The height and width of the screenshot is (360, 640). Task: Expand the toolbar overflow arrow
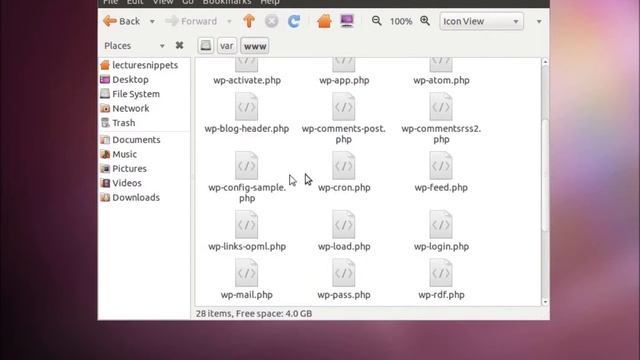(539, 22)
